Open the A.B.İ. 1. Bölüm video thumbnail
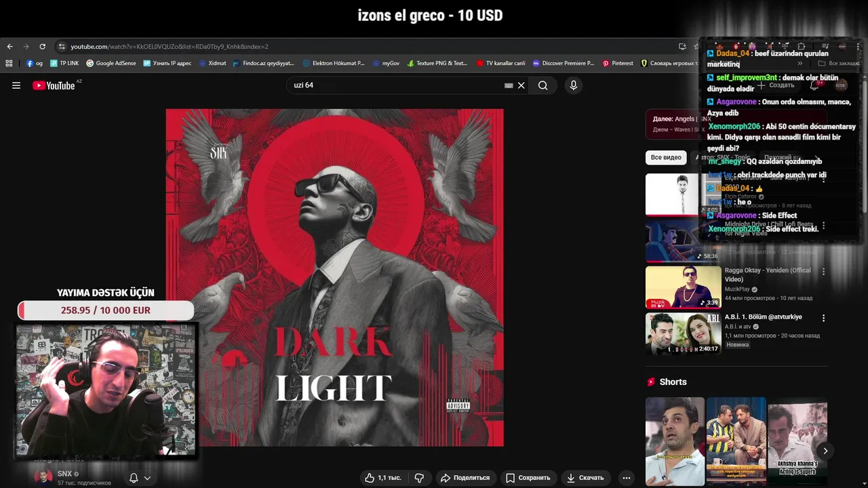Image resolution: width=868 pixels, height=488 pixels. coord(683,333)
